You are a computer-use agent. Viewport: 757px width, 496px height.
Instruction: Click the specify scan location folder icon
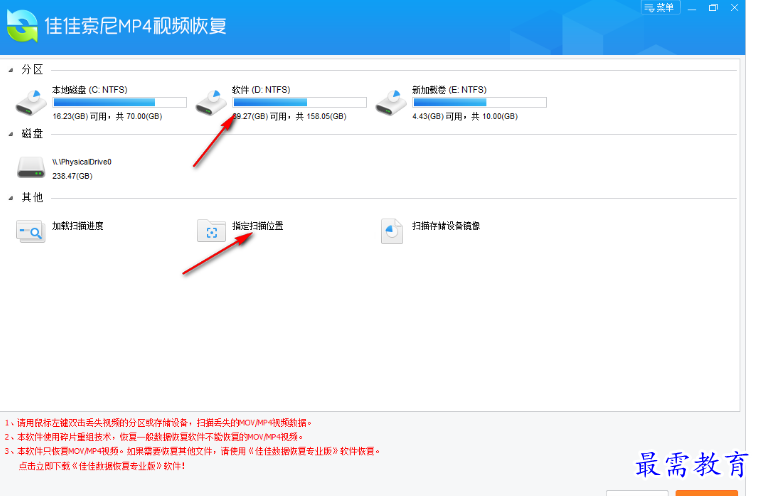pyautogui.click(x=211, y=231)
